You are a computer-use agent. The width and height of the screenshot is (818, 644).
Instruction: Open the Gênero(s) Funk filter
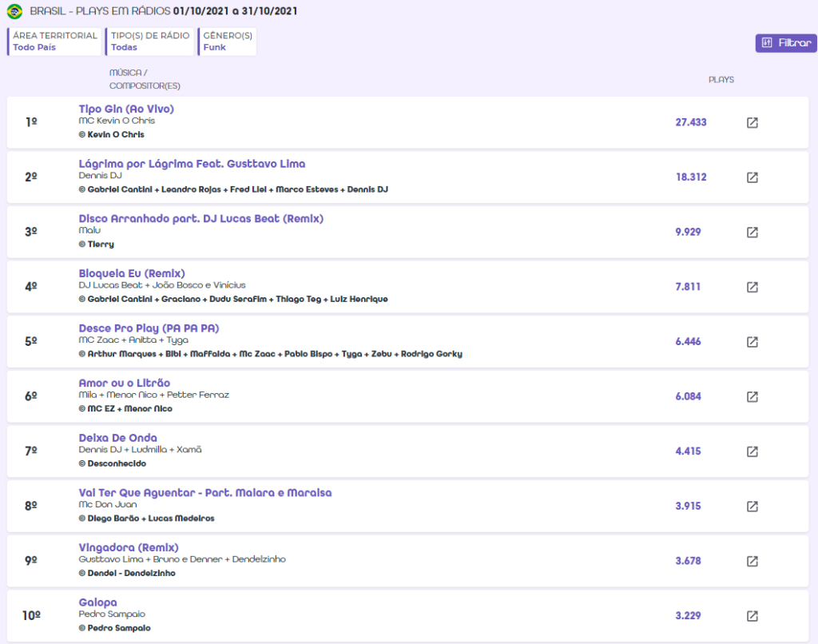tap(228, 42)
